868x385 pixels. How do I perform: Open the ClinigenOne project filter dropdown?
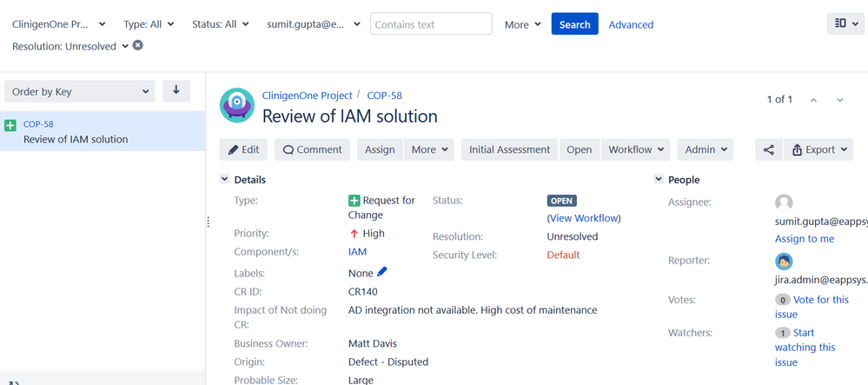(x=59, y=24)
